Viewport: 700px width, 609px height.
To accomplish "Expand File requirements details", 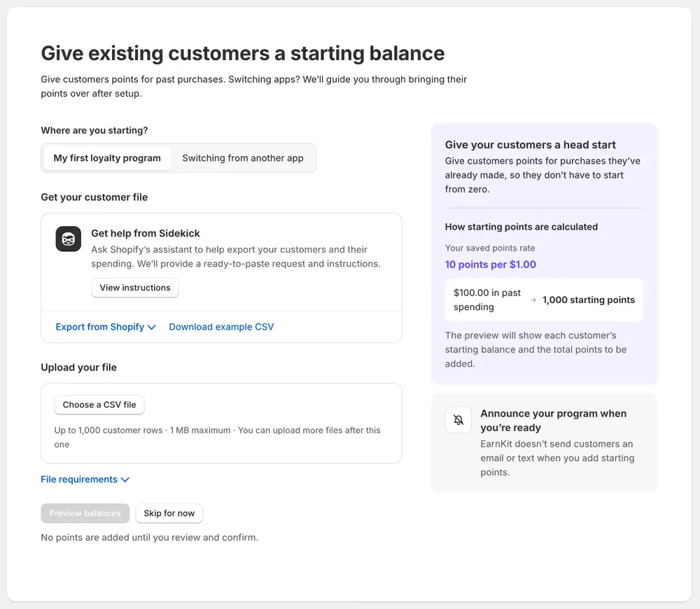I will coord(85,479).
